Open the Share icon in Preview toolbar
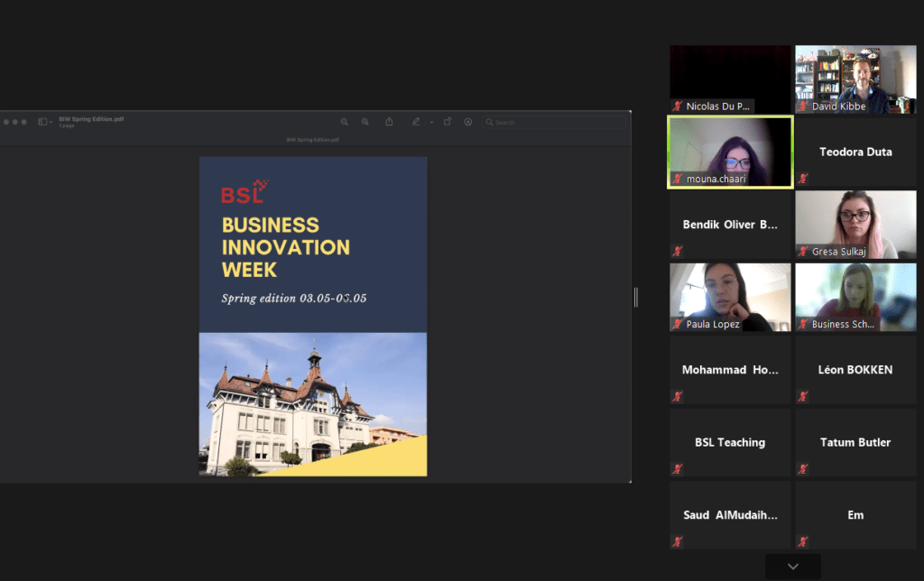The width and height of the screenshot is (924, 581). click(x=389, y=122)
